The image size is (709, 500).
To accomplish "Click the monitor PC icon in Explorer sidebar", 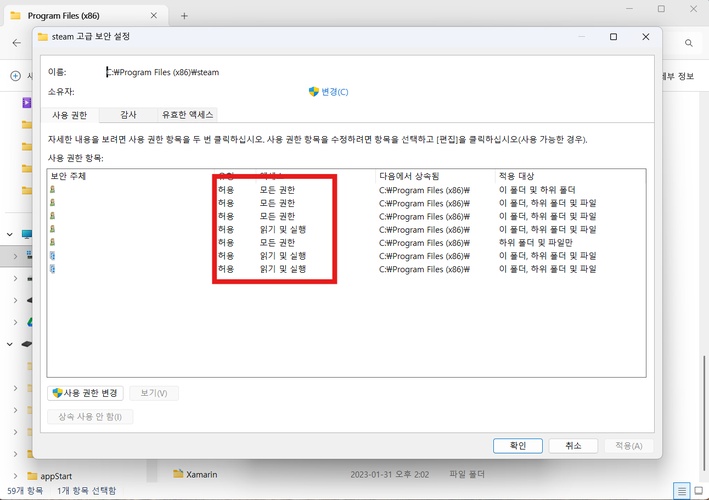I will pos(27,234).
